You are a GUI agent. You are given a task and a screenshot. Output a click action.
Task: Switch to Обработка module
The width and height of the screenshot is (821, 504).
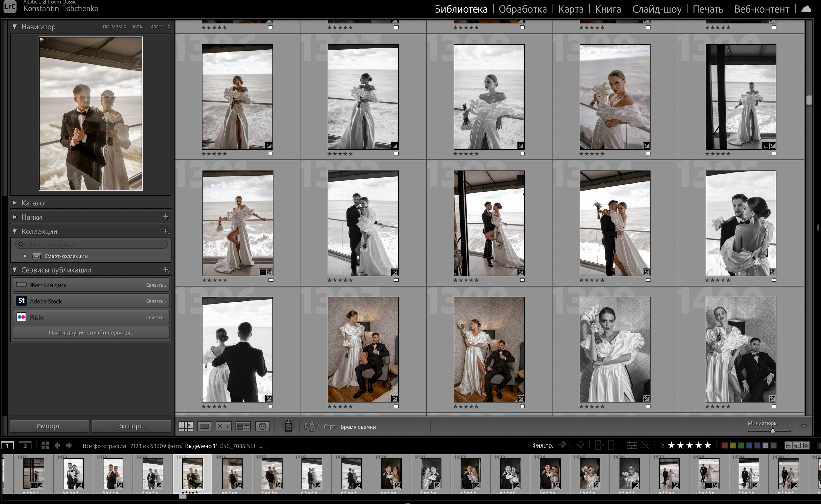click(x=522, y=9)
